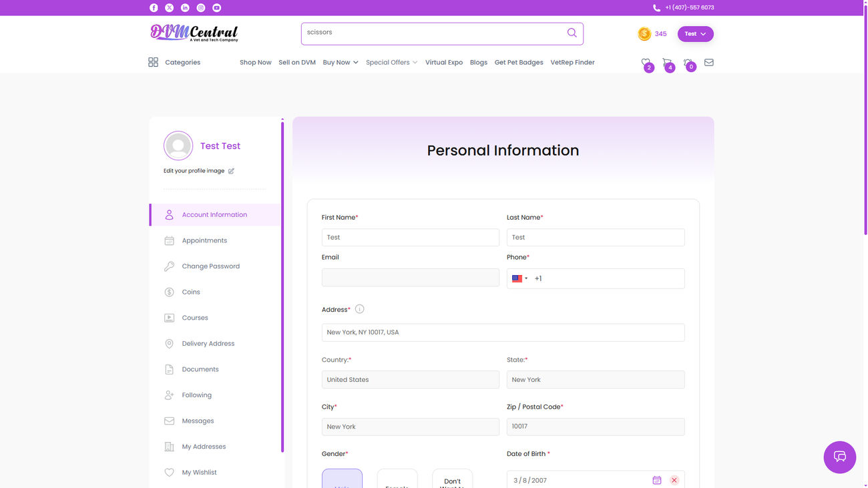Screen dimensions: 868x488
Task: Select the Don't Want to gender option
Action: pos(452,478)
